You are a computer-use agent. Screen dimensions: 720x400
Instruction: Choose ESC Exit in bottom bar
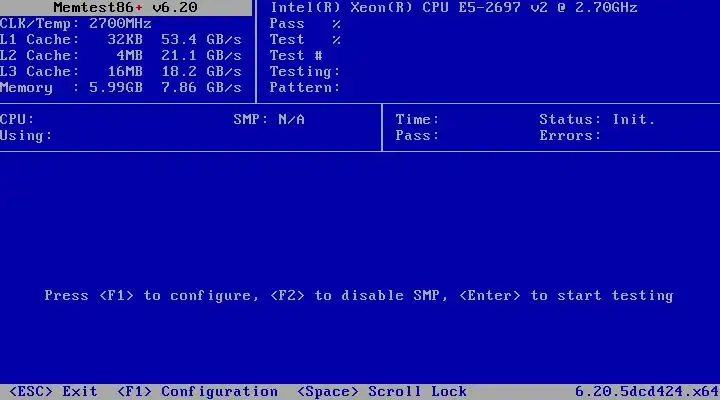[53, 392]
